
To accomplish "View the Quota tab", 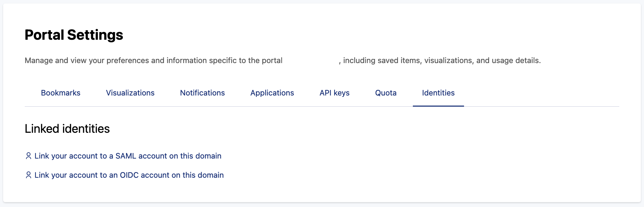I will [x=386, y=93].
